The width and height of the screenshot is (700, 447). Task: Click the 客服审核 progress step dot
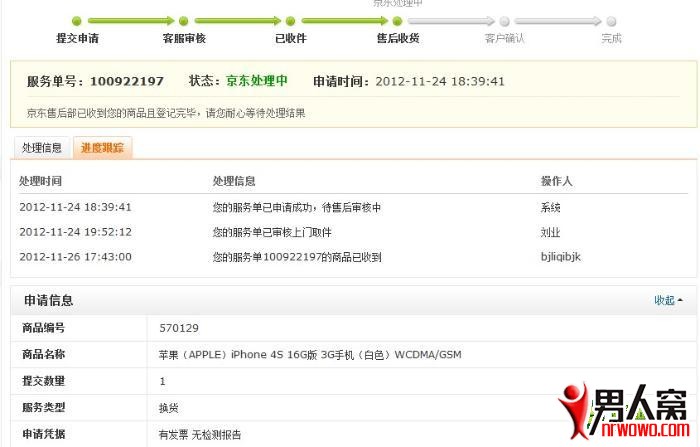coord(183,21)
